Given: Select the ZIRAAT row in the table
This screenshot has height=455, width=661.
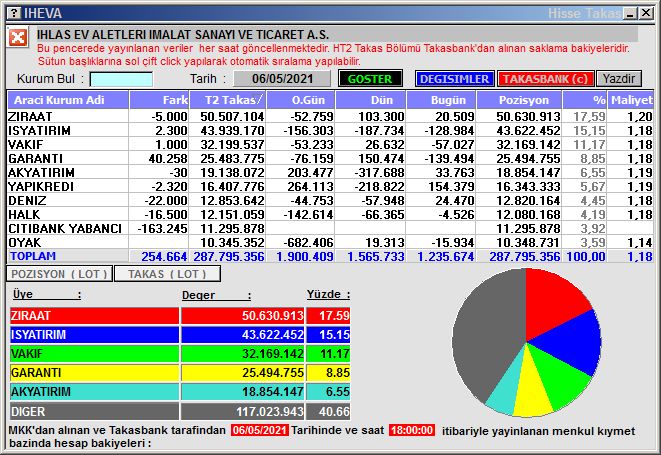Looking at the screenshot, I should 330,116.
